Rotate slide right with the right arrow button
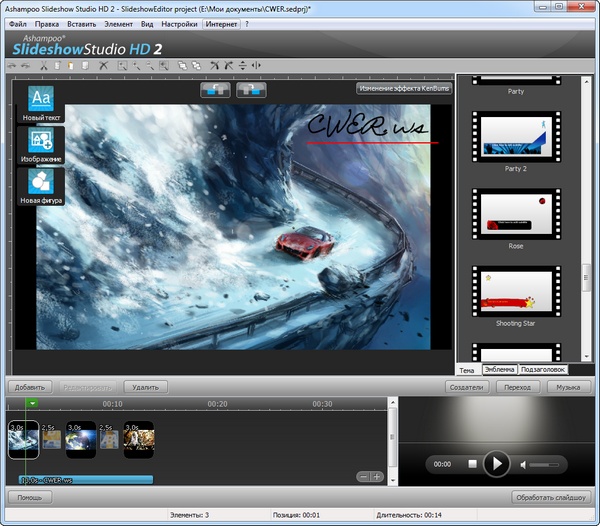 tap(250, 91)
